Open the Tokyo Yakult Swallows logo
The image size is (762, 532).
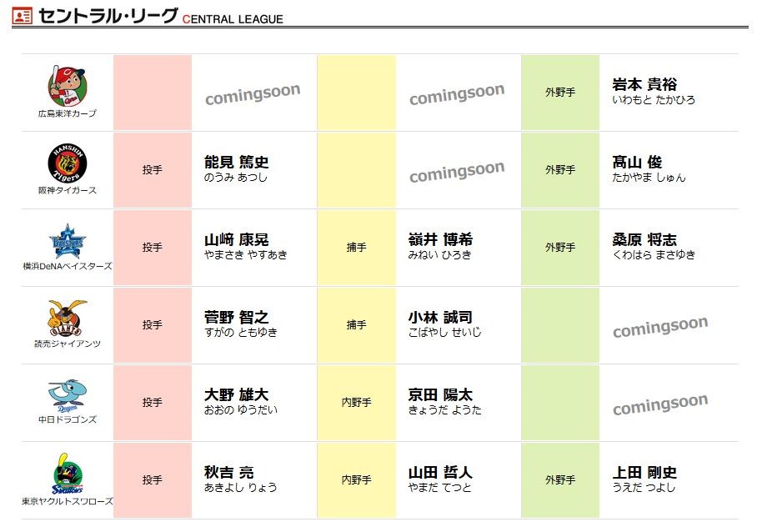click(x=67, y=474)
